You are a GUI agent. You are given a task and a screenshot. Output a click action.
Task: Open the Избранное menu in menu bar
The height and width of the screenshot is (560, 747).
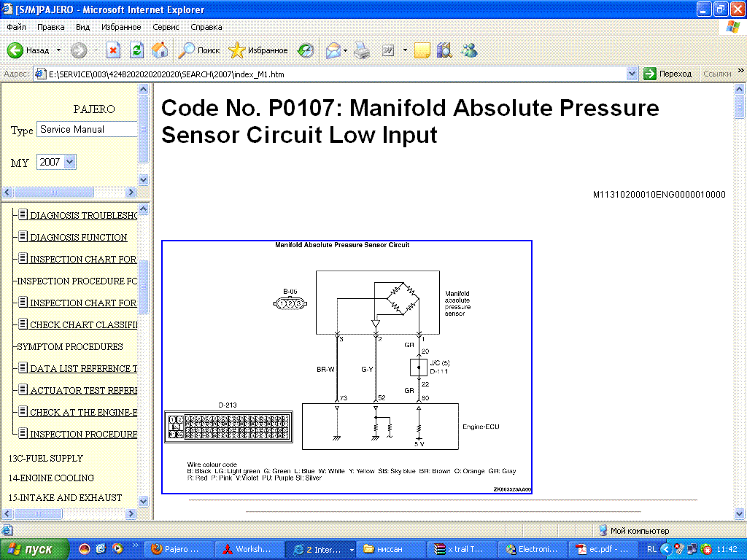tap(121, 27)
